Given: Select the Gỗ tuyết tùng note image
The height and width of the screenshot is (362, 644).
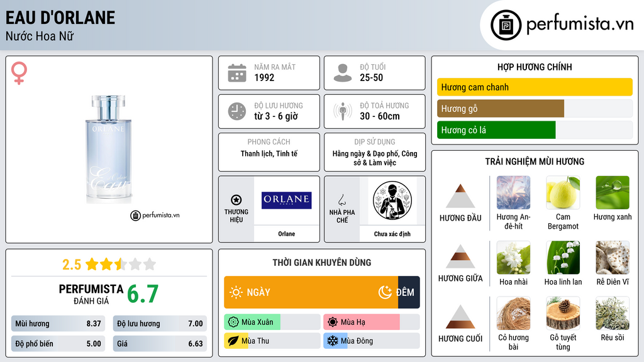Looking at the screenshot, I should pos(563,313).
